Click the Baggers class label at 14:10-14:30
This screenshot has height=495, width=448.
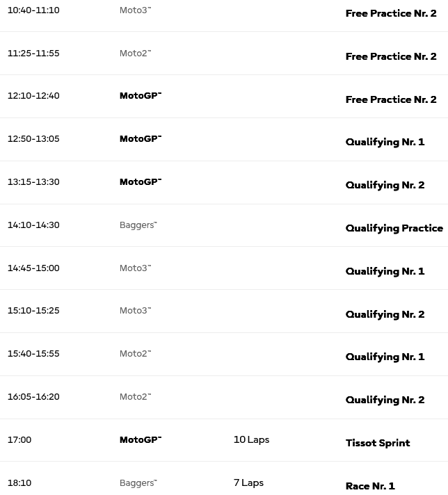tap(138, 225)
